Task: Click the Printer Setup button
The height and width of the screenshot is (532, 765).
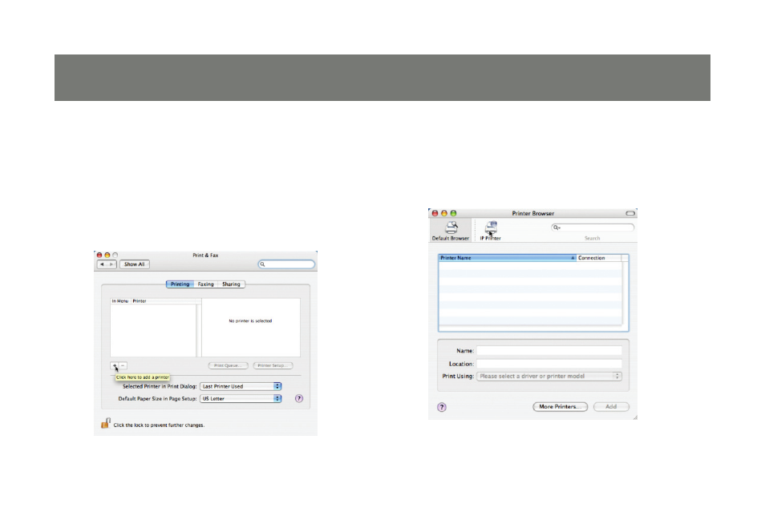Action: coord(273,365)
